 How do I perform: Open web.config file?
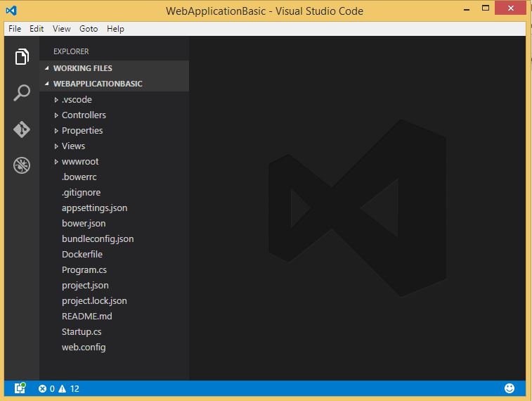point(84,348)
